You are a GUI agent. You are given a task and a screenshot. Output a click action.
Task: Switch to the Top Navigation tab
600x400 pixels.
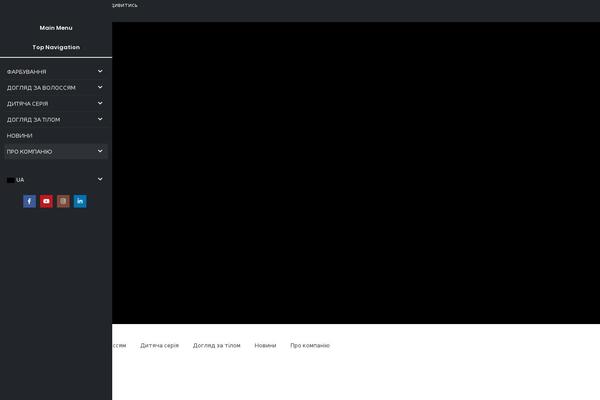[56, 47]
